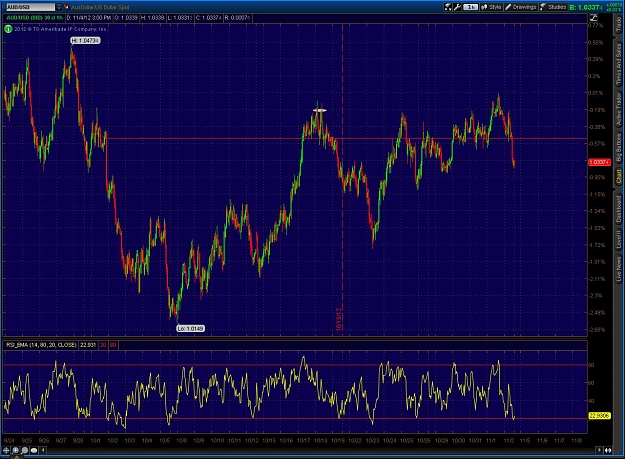Click the RSI_EMA (14, 80, 20, CLOSE) study label
This screenshot has width=625, height=459.
click(x=41, y=345)
